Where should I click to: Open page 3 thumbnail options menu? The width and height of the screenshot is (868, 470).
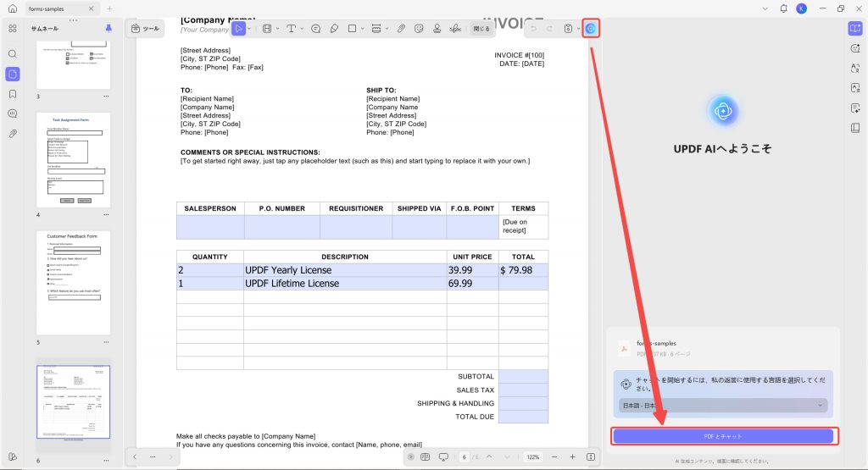pos(106,97)
